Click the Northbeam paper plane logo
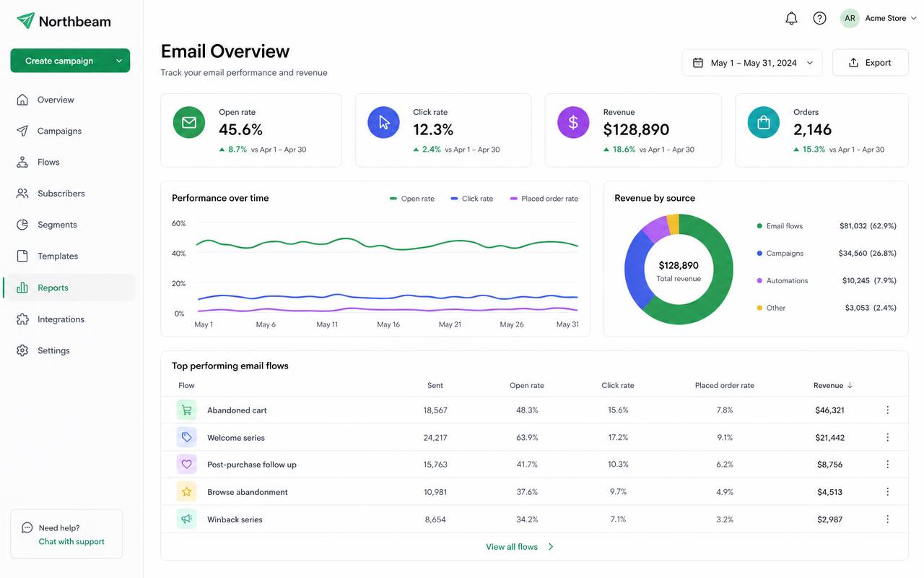The height and width of the screenshot is (578, 924). [x=25, y=21]
